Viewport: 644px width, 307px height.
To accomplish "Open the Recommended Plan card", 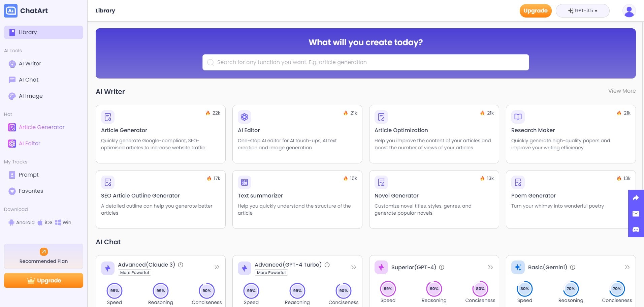I will point(43,256).
